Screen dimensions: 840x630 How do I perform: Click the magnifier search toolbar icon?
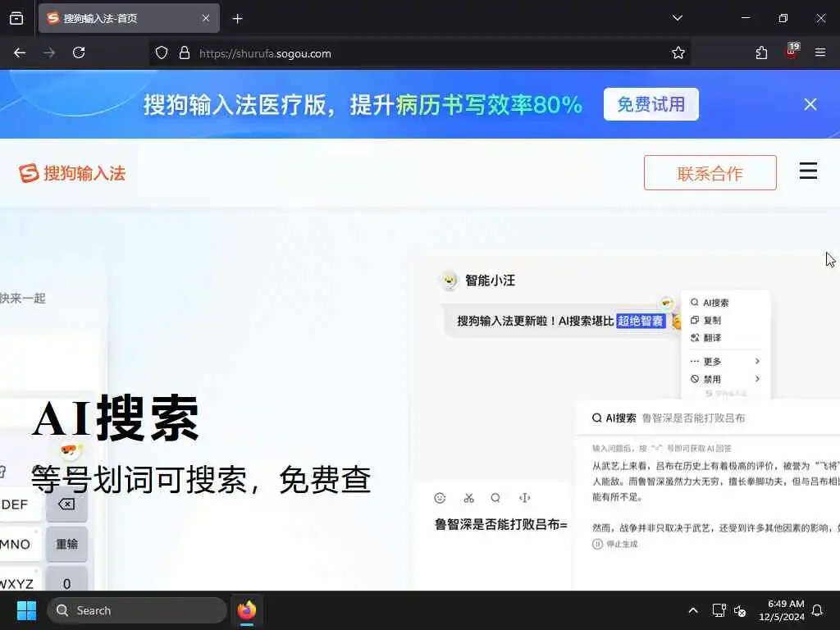(495, 498)
